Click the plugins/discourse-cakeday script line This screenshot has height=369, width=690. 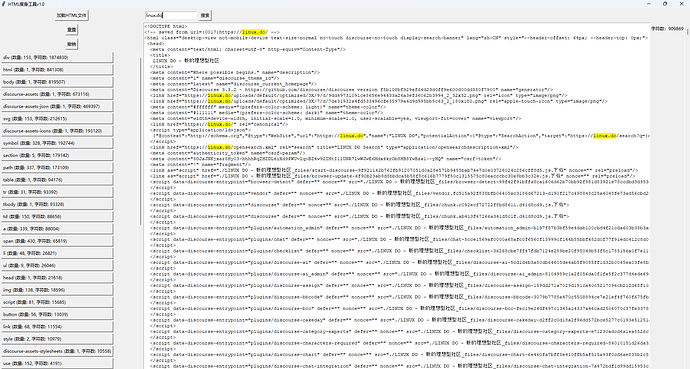(400, 320)
